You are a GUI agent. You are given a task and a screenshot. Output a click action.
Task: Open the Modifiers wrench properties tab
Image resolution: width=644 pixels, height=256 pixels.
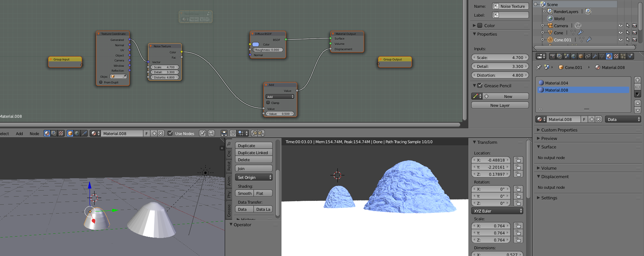pos(595,56)
